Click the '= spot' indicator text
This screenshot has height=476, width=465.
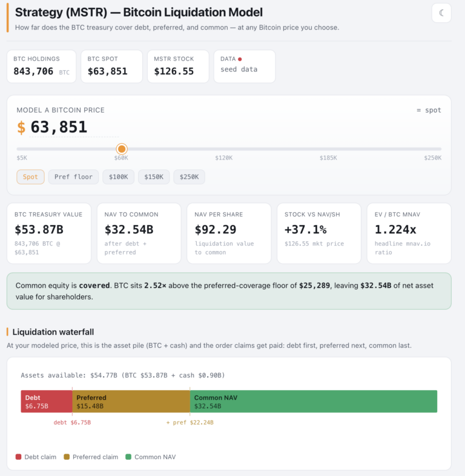coord(429,110)
